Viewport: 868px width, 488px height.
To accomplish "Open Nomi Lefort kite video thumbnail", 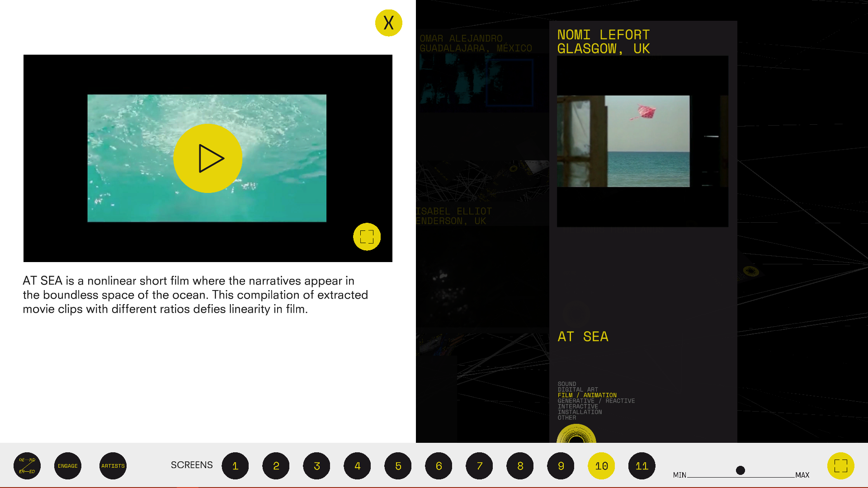I will coord(642,141).
